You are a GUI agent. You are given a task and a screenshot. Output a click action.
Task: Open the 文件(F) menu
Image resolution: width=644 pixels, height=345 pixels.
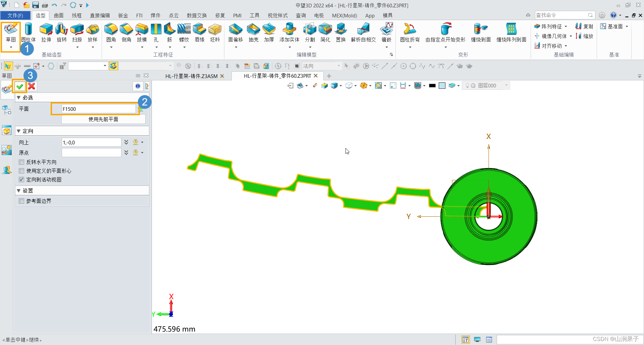15,15
